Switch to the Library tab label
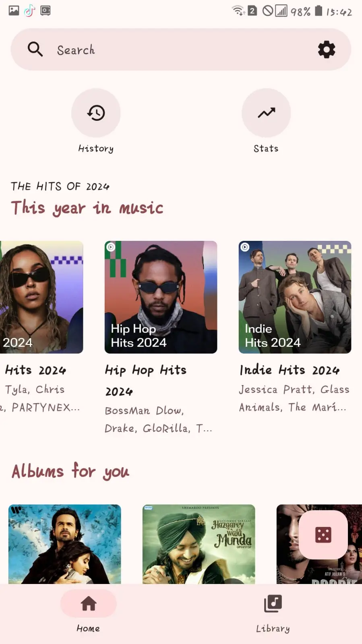The image size is (362, 644). [x=273, y=628]
